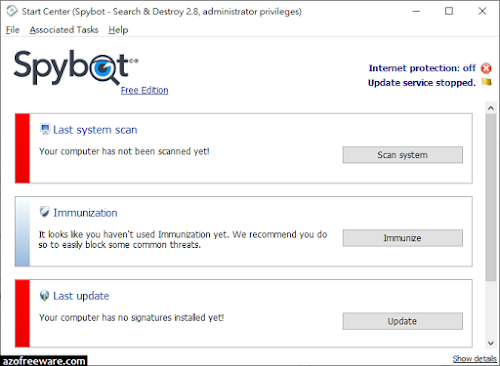Click the Update button
500x366 pixels.
(403, 321)
